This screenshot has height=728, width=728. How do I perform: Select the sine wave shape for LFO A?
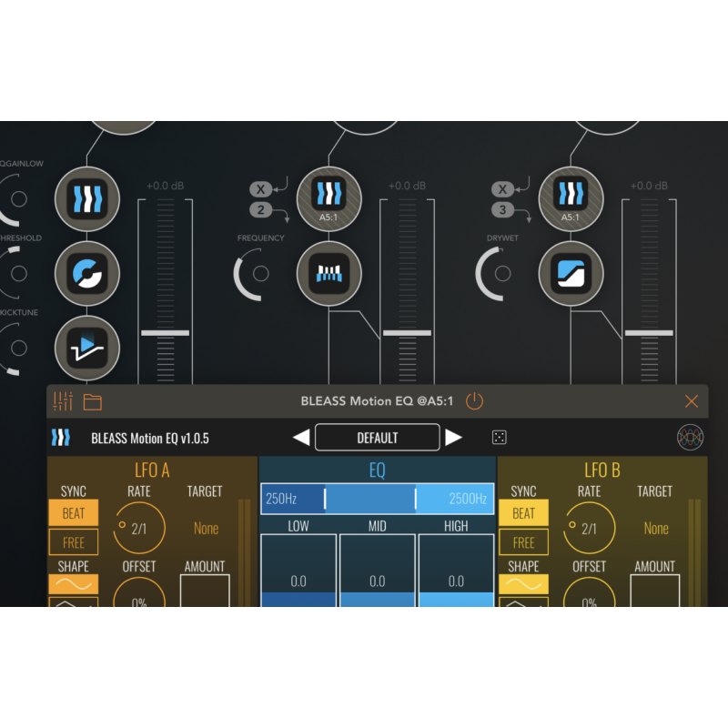pyautogui.click(x=74, y=584)
